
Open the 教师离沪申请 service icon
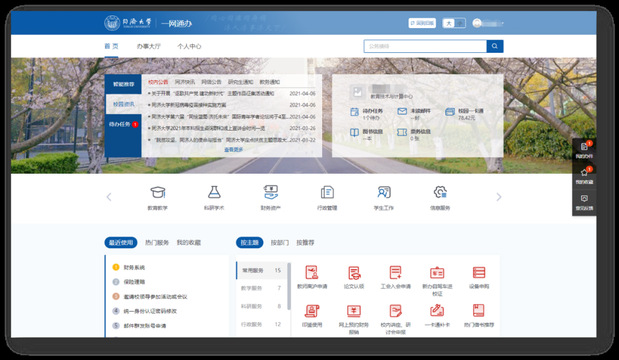click(x=311, y=272)
